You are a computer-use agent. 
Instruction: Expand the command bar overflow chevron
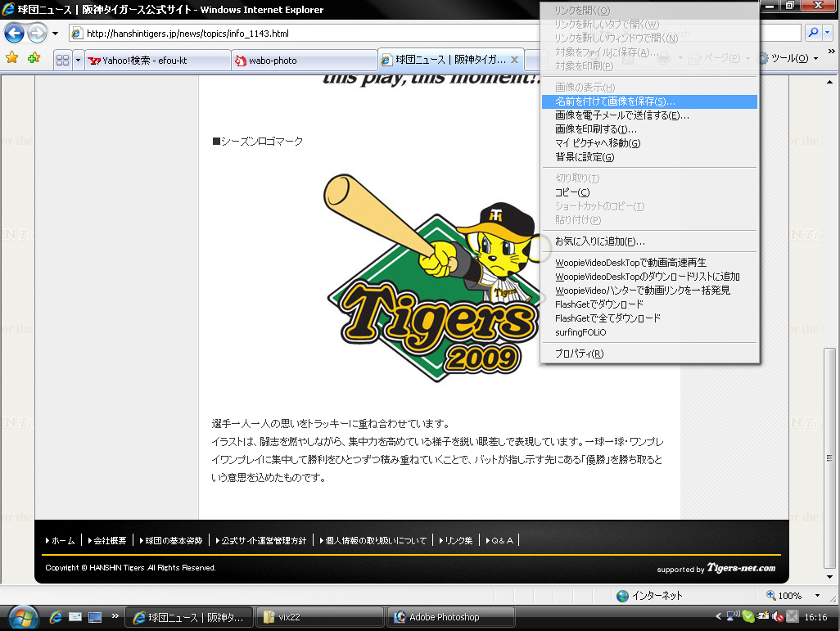[x=832, y=52]
